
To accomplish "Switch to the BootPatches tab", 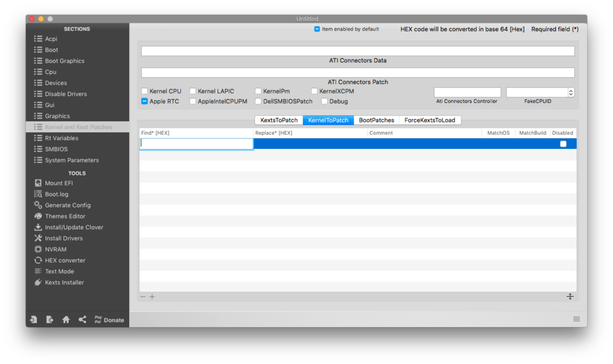I will point(376,120).
